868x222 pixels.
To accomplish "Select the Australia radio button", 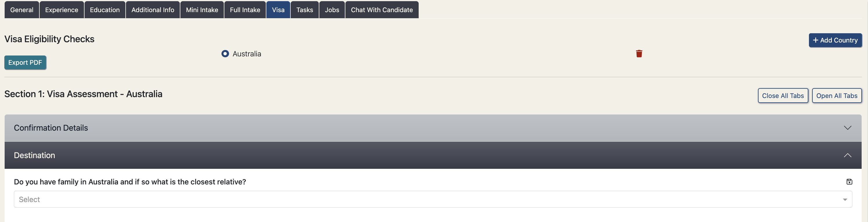I will pyautogui.click(x=225, y=54).
